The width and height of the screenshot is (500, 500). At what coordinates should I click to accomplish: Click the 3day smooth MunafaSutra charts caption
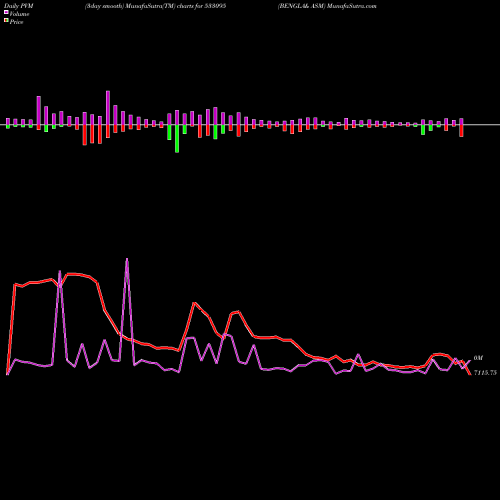pos(155,6)
